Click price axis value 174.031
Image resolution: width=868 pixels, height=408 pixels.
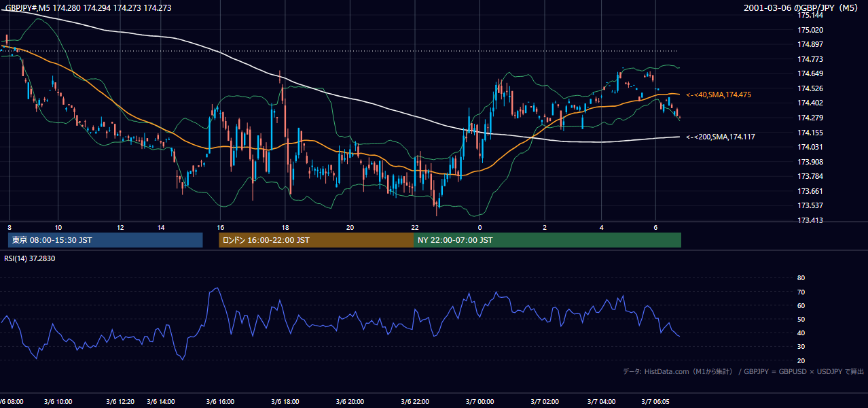(810, 147)
